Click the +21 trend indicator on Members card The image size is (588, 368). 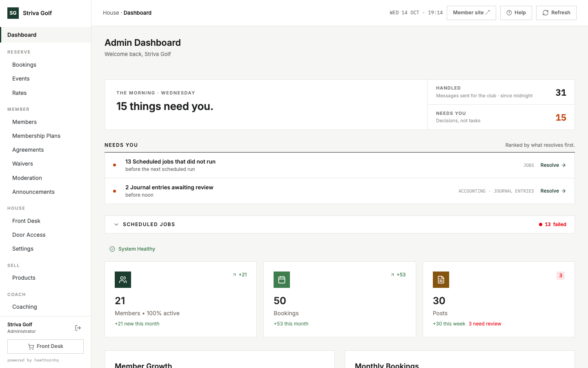240,275
